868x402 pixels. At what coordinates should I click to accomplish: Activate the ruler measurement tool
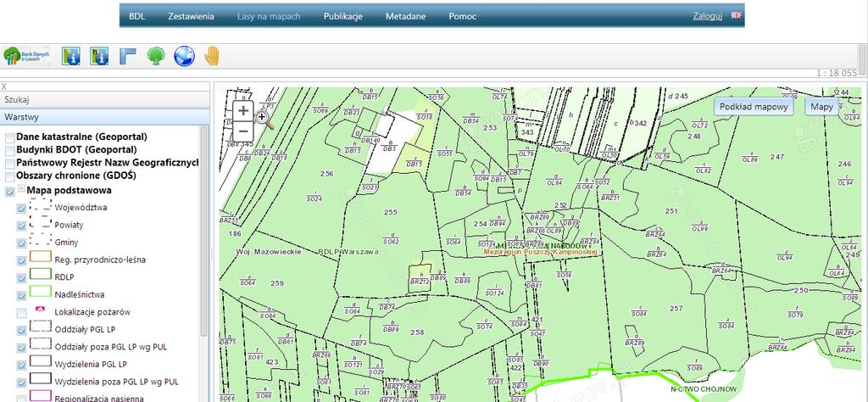[x=128, y=56]
